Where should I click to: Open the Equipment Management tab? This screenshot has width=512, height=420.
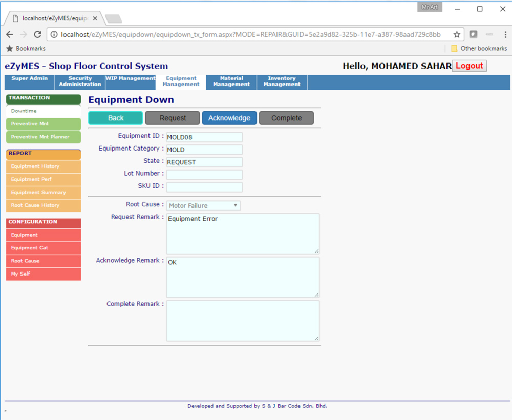pyautogui.click(x=181, y=82)
